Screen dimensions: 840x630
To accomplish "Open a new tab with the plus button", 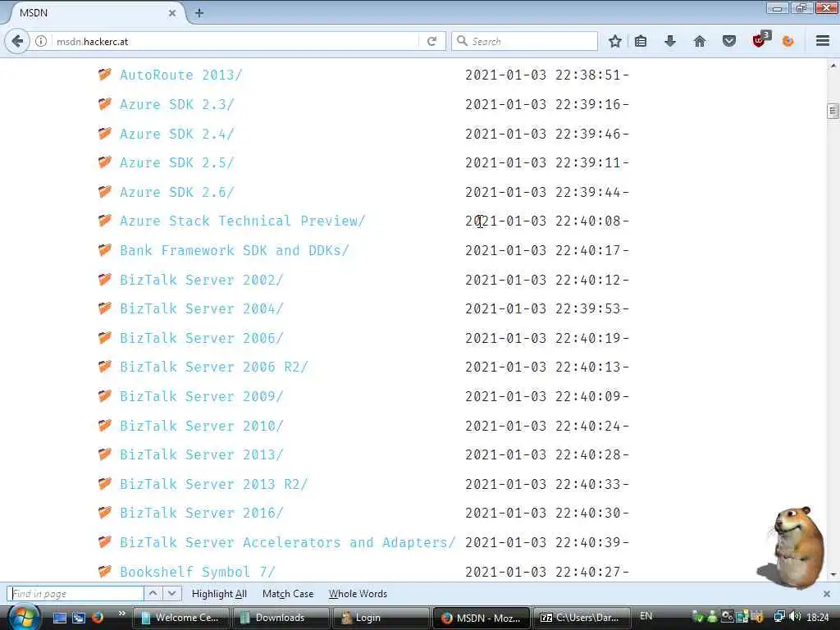I will pyautogui.click(x=199, y=13).
